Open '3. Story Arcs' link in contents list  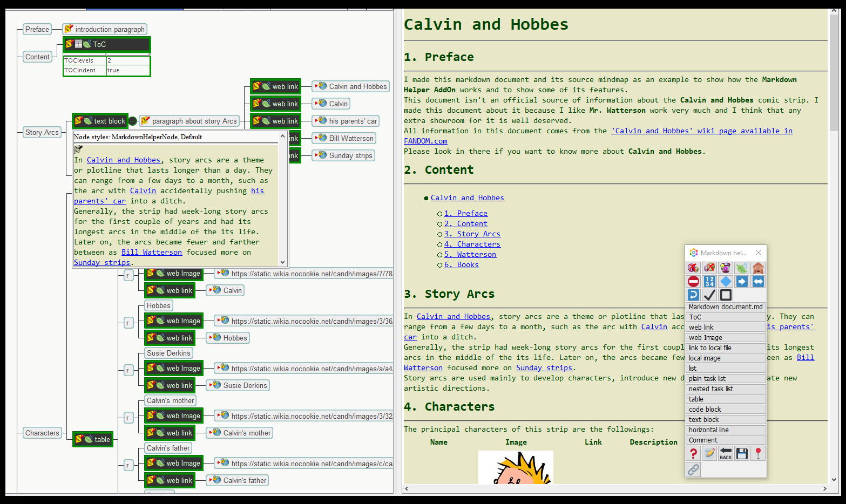(472, 234)
